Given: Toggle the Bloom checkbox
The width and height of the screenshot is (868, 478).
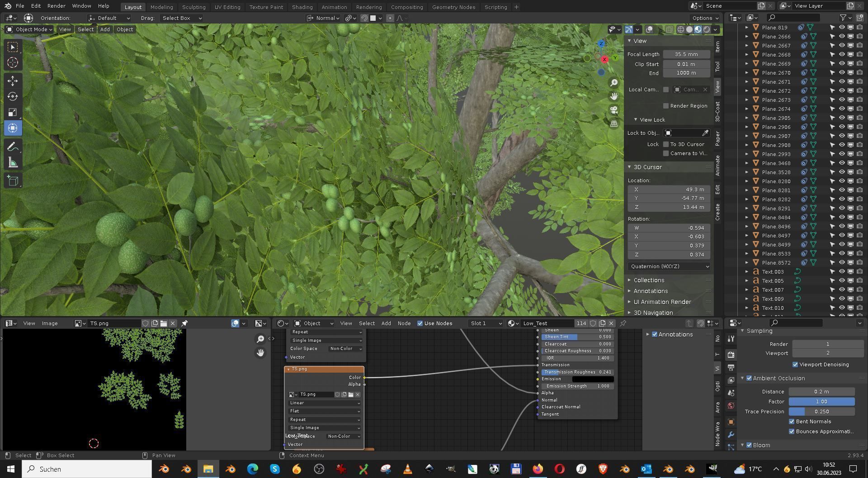Looking at the screenshot, I should coord(749,445).
